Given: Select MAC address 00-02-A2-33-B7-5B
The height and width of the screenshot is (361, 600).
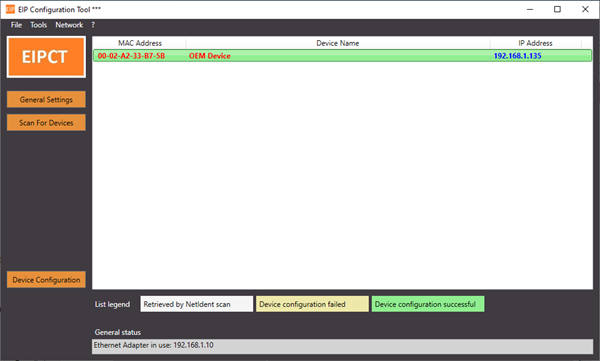Looking at the screenshot, I should point(131,56).
